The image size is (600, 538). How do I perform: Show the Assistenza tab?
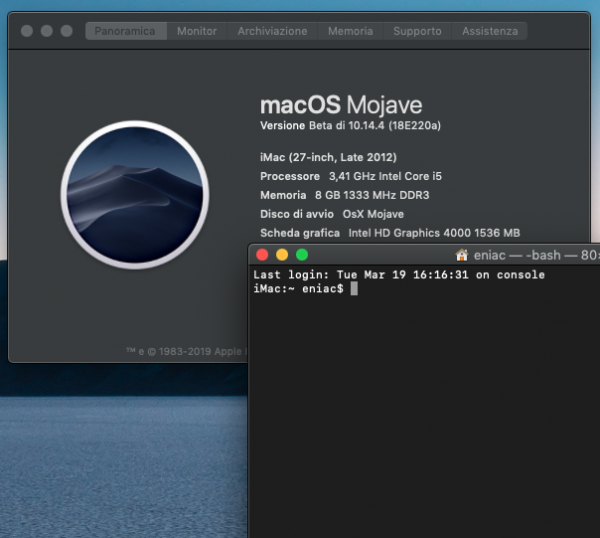[x=490, y=31]
